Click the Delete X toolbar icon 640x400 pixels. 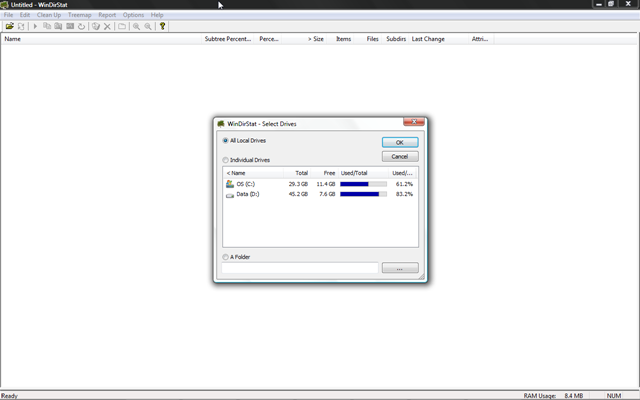click(108, 26)
